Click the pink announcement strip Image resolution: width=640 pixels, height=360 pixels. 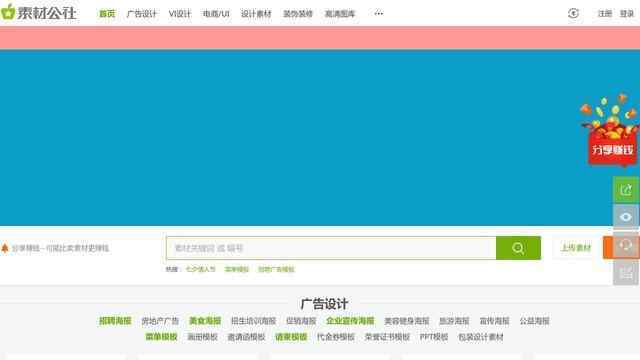(x=320, y=38)
